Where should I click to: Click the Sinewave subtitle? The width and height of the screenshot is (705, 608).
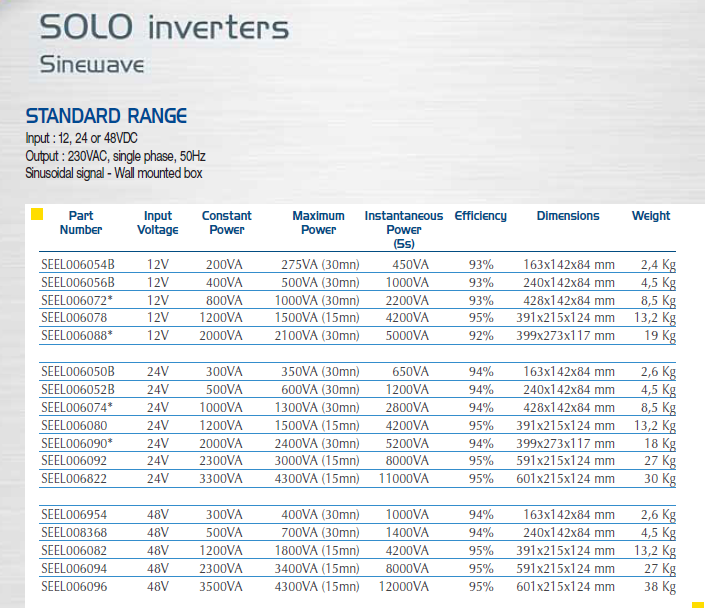click(x=92, y=65)
